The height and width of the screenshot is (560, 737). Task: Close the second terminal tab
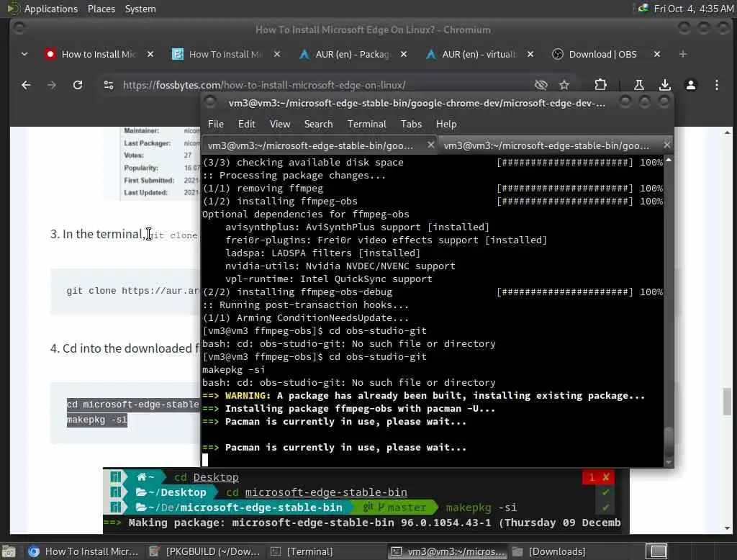666,145
